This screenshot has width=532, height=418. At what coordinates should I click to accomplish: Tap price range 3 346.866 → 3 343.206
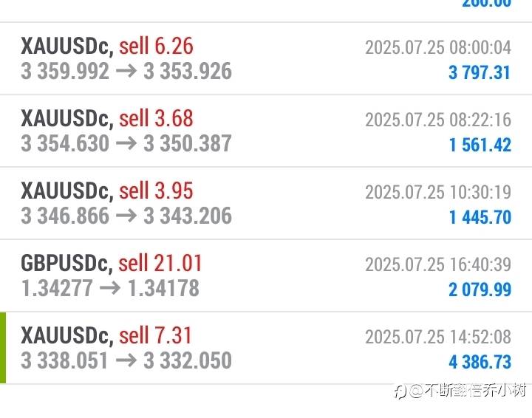[x=126, y=216]
